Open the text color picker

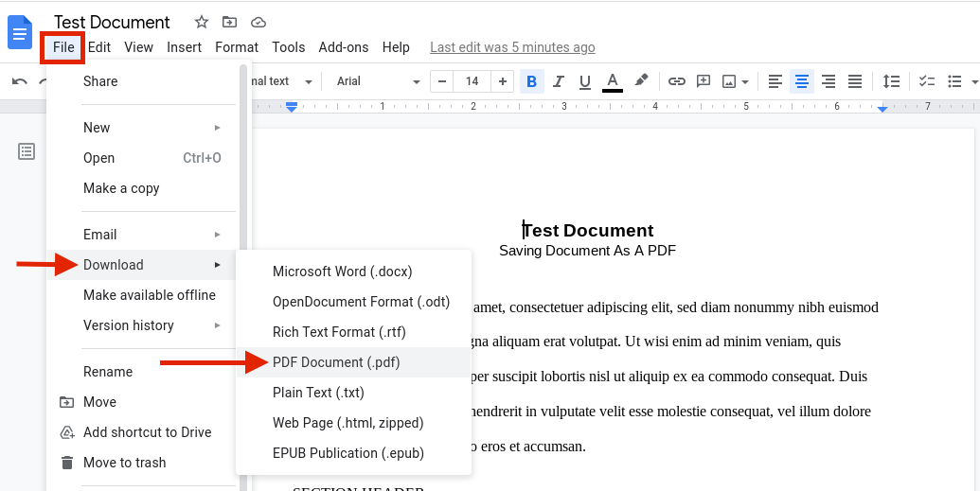(613, 81)
